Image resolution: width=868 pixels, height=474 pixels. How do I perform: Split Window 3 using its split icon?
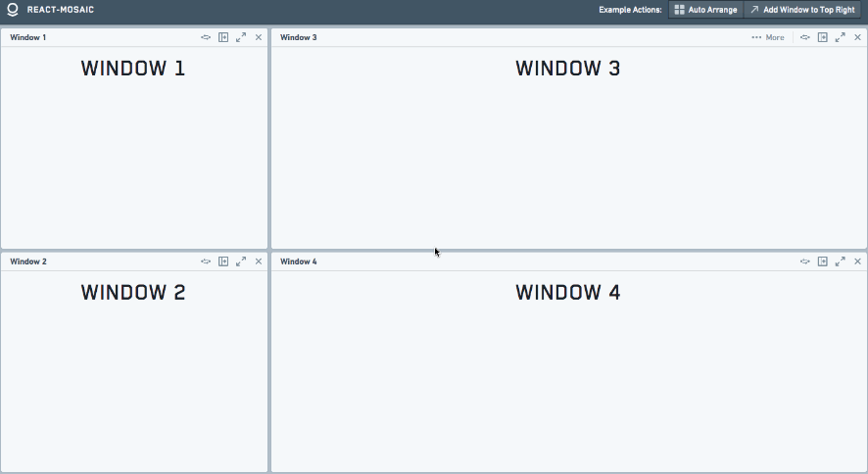[x=823, y=37]
